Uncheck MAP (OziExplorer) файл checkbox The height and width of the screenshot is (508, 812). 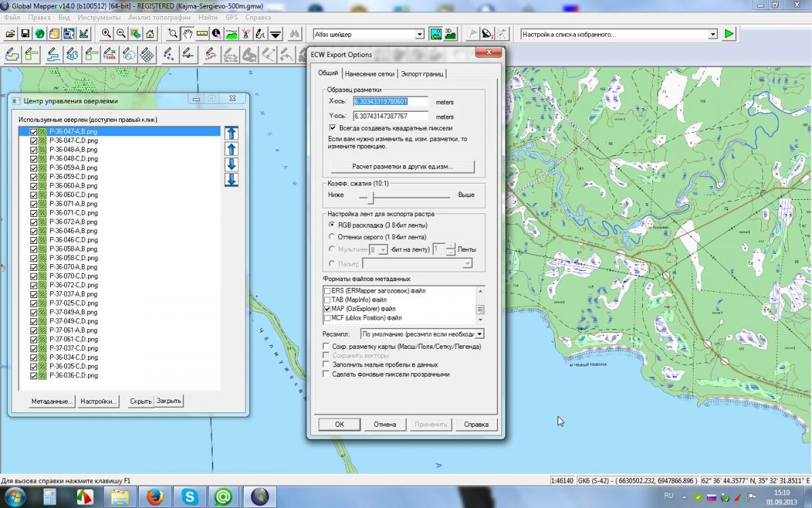click(x=328, y=309)
